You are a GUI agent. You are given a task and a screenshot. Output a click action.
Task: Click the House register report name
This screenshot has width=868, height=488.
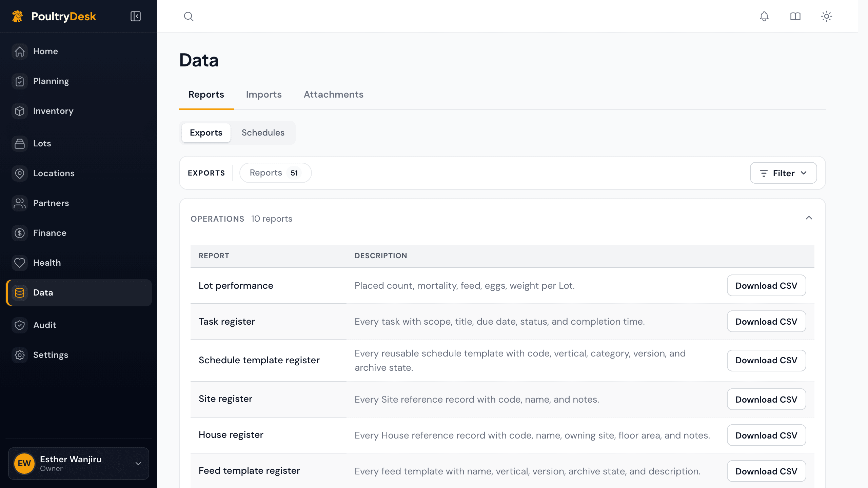click(231, 435)
